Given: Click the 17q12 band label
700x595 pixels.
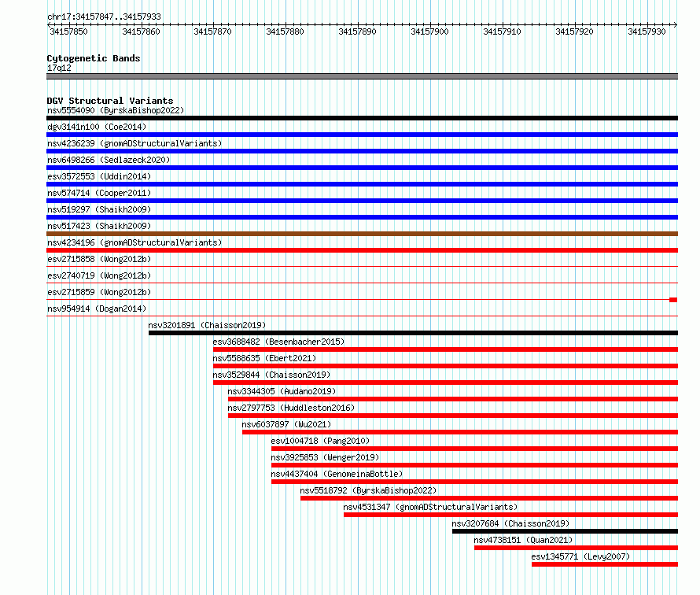Looking at the screenshot, I should pos(59,68).
